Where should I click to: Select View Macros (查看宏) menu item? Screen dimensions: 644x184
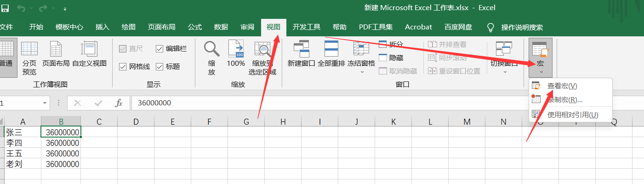[x=562, y=86]
